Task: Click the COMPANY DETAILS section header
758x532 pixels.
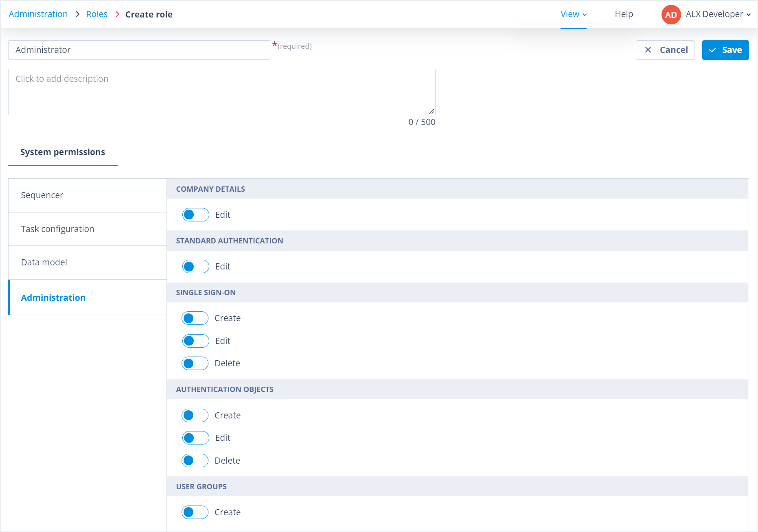Action: [458, 189]
